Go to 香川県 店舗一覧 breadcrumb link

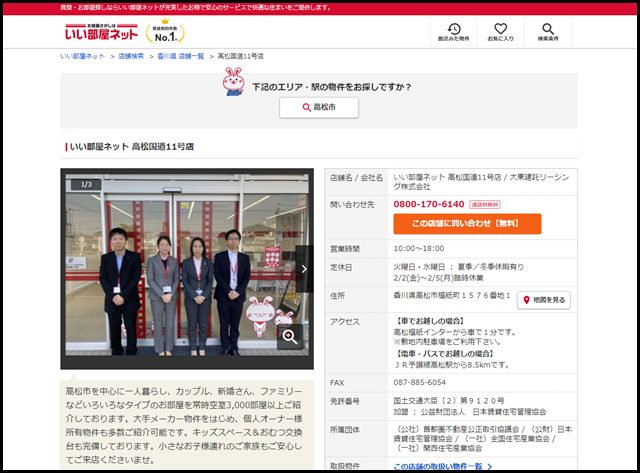click(x=180, y=56)
